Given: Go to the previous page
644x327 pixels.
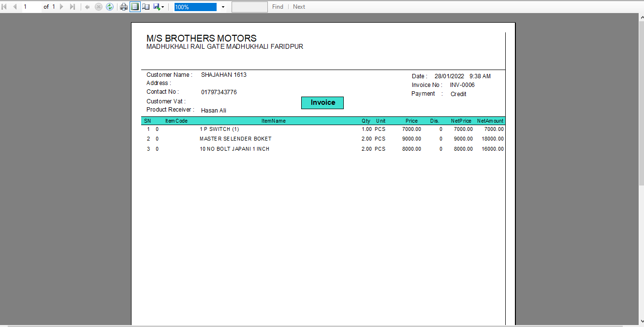Looking at the screenshot, I should click(x=15, y=7).
